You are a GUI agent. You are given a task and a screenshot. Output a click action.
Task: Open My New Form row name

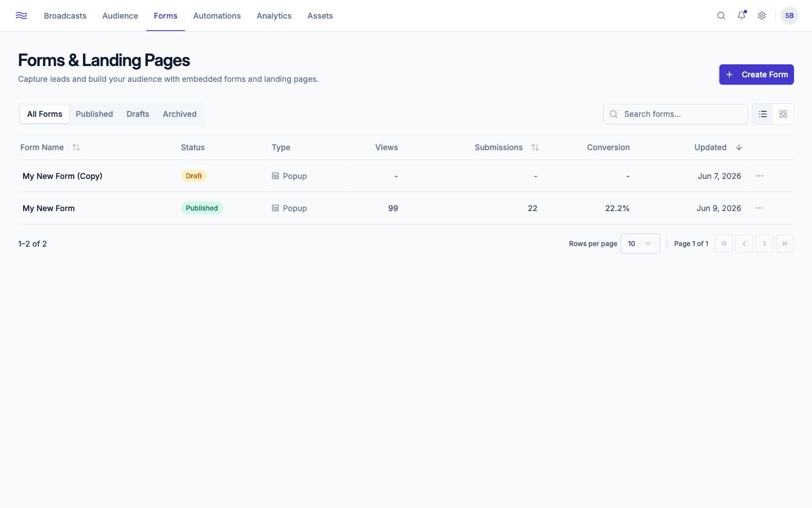48,208
